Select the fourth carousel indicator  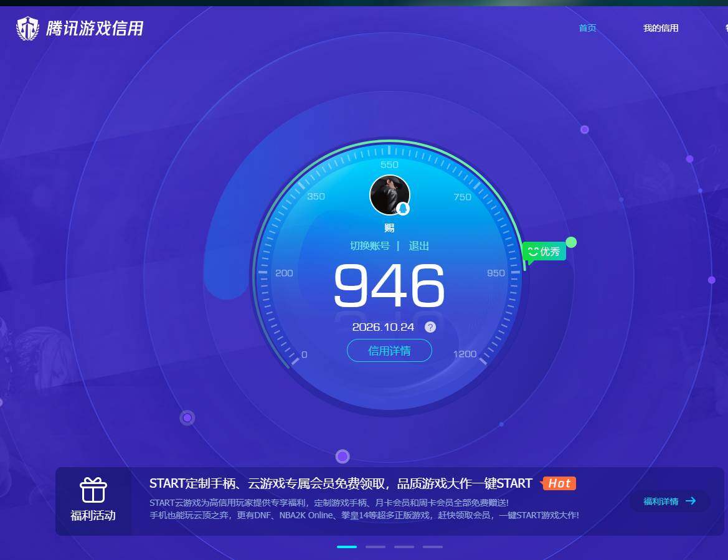433,547
